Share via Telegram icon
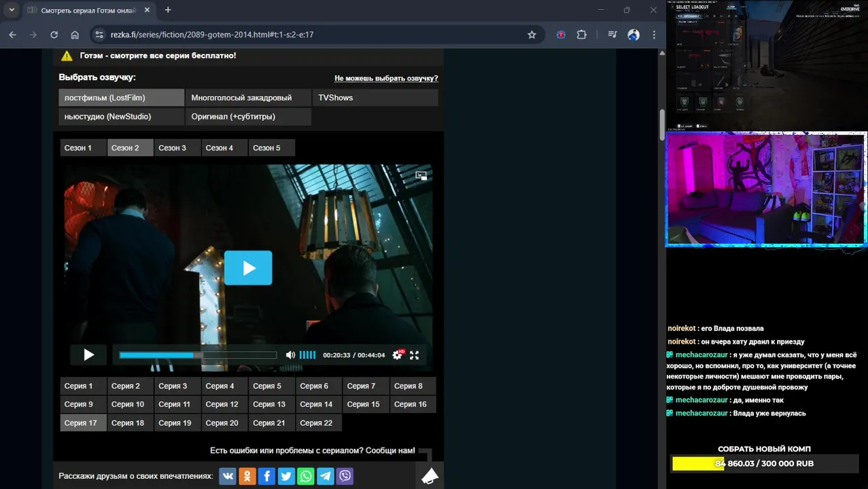868x489 pixels. tap(326, 476)
